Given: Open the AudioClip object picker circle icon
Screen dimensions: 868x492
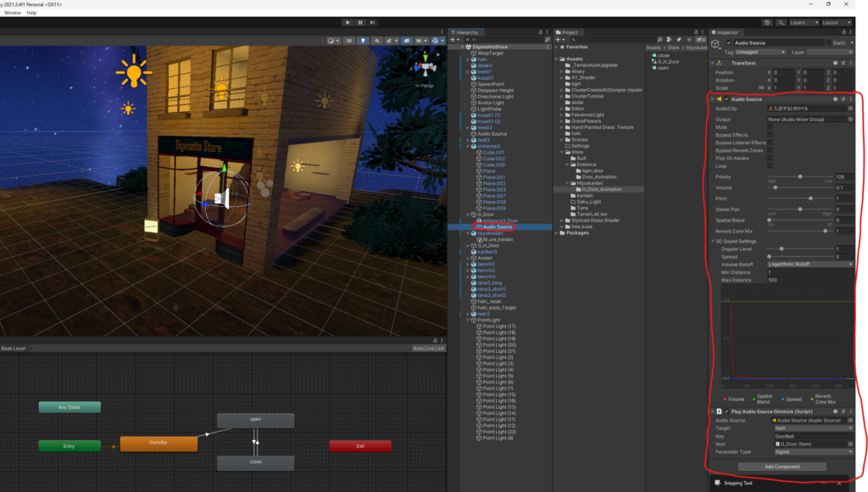Looking at the screenshot, I should tap(850, 109).
